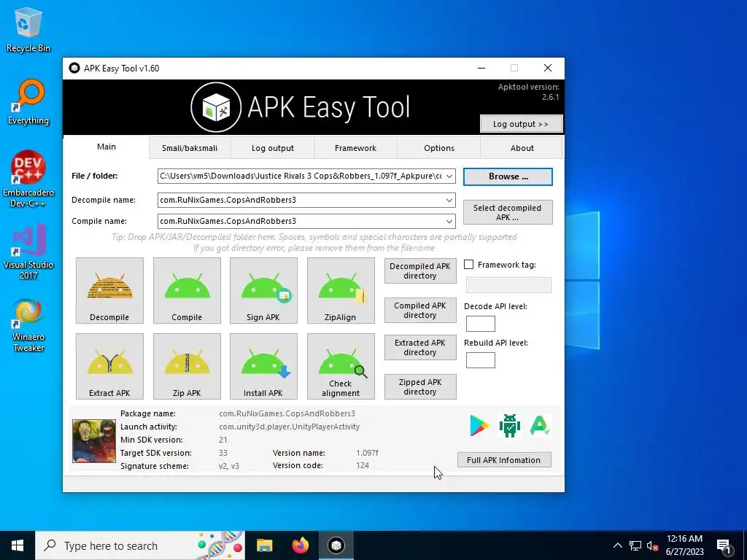Expand the Decompile name dropdown
The width and height of the screenshot is (747, 560).
pyautogui.click(x=449, y=200)
